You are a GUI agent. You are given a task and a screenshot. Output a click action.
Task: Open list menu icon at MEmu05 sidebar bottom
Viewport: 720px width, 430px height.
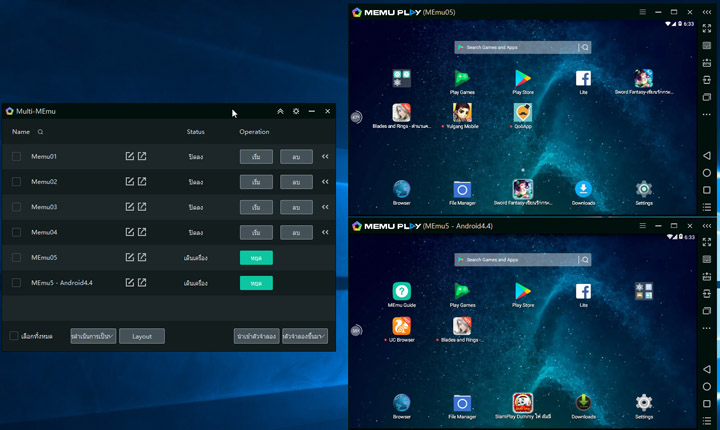707,207
